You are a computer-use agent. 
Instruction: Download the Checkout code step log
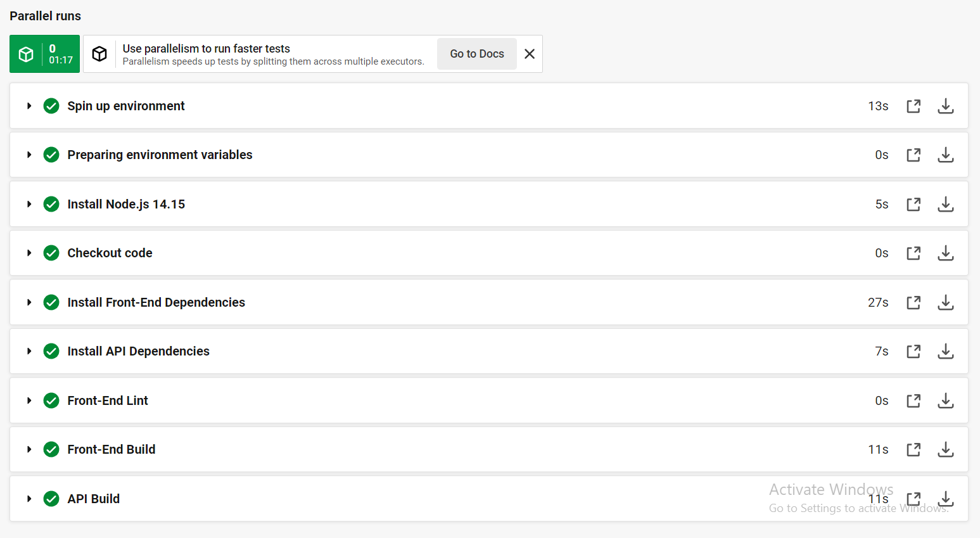pos(945,253)
